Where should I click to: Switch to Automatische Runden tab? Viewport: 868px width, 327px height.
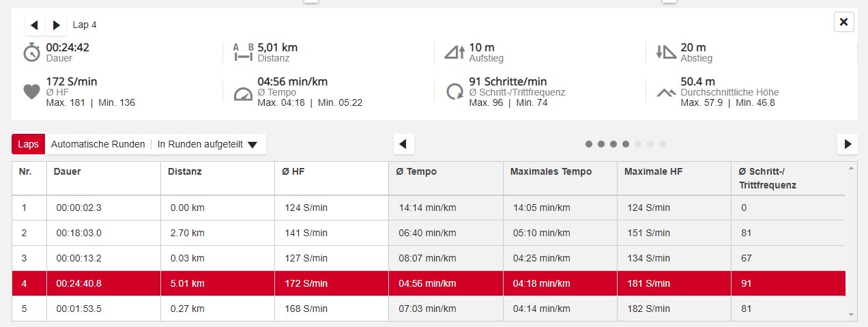point(98,144)
